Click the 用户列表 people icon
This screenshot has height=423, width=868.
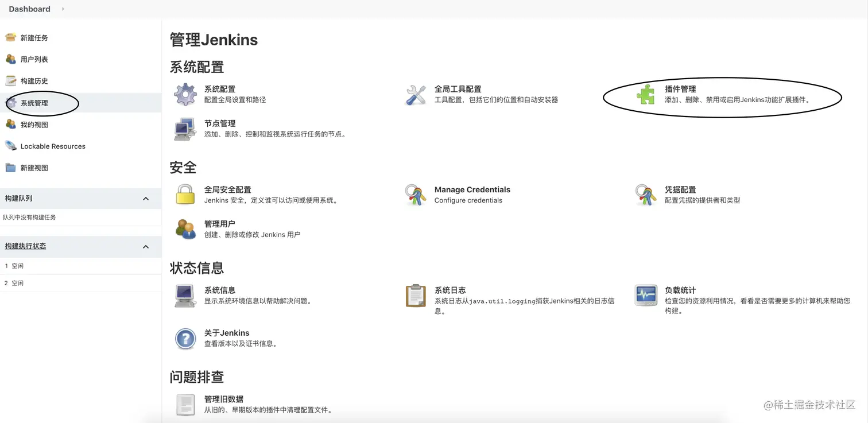coord(10,59)
